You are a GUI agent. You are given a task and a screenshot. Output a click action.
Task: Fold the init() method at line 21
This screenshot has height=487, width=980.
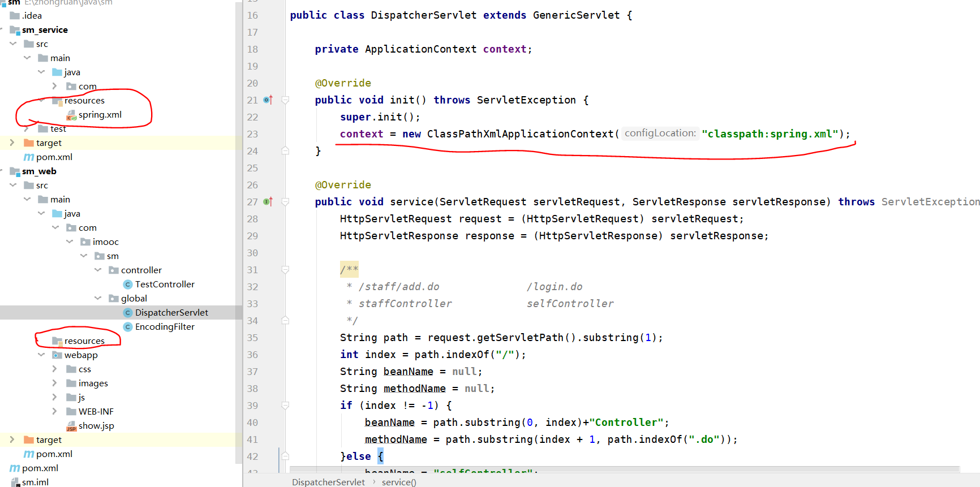[285, 100]
